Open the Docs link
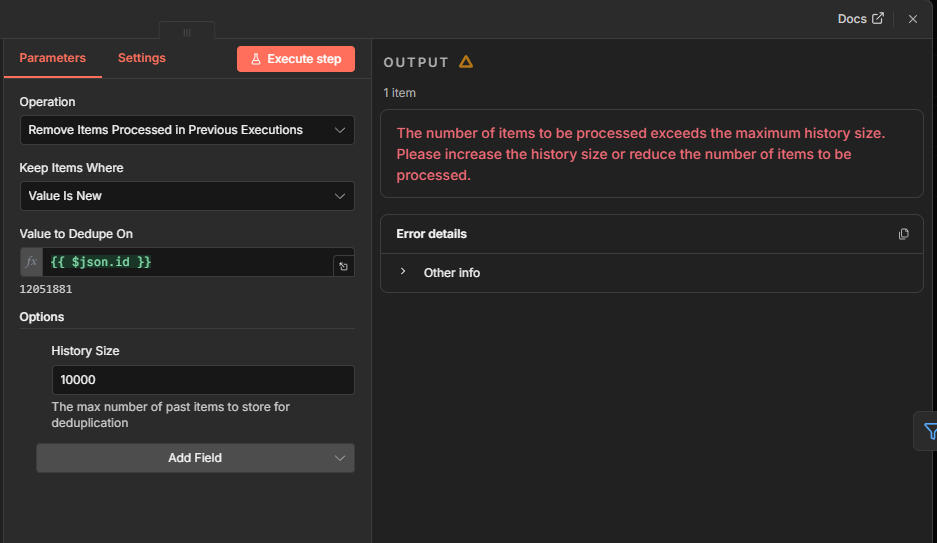The width and height of the screenshot is (937, 543). click(860, 19)
